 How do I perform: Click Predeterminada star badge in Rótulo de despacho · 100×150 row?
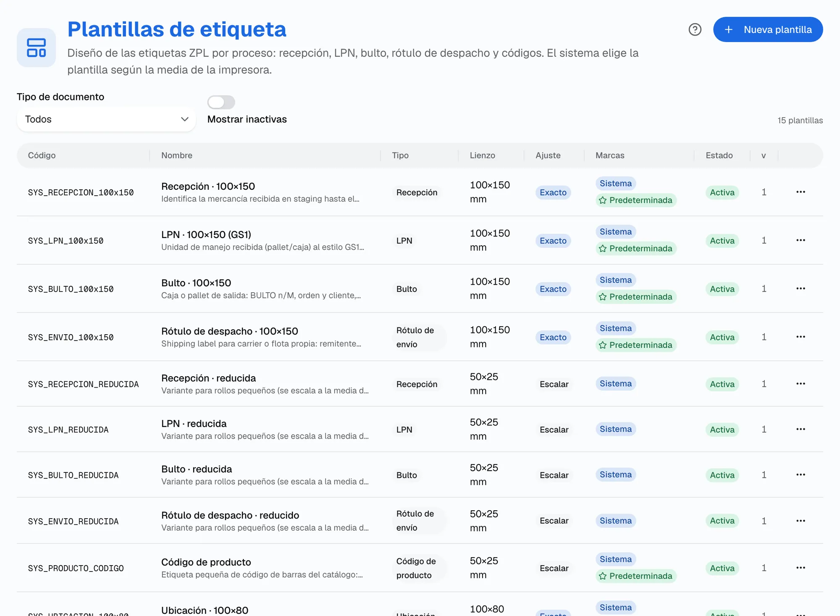(x=636, y=345)
